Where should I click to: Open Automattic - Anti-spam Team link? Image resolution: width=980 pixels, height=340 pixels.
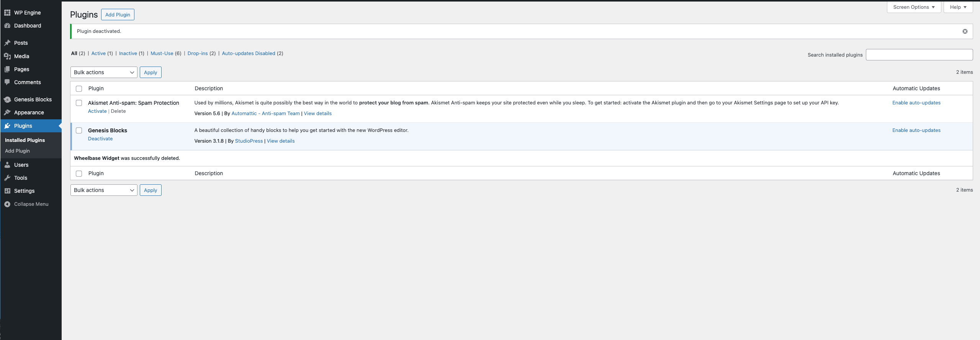pos(266,114)
